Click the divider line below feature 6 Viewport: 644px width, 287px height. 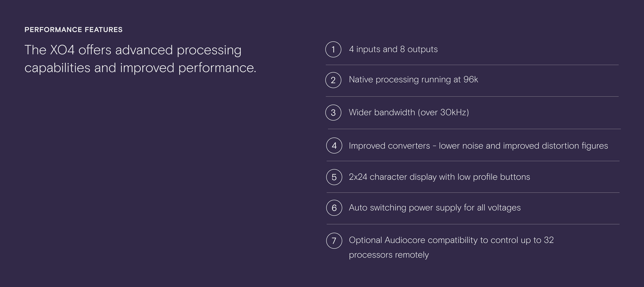(x=473, y=224)
